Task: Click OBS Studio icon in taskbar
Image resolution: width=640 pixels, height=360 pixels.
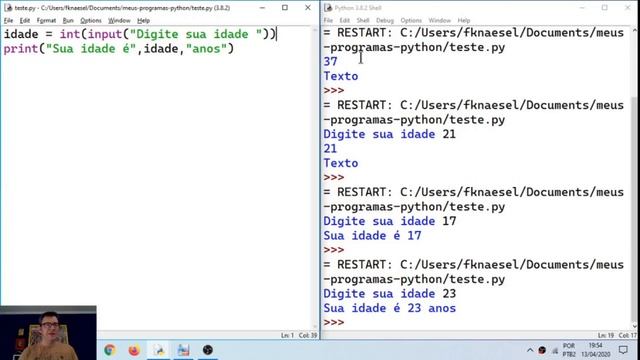Action: (208, 350)
